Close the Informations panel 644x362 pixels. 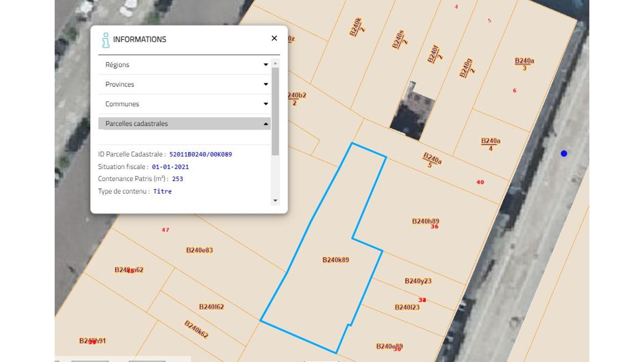click(x=274, y=38)
